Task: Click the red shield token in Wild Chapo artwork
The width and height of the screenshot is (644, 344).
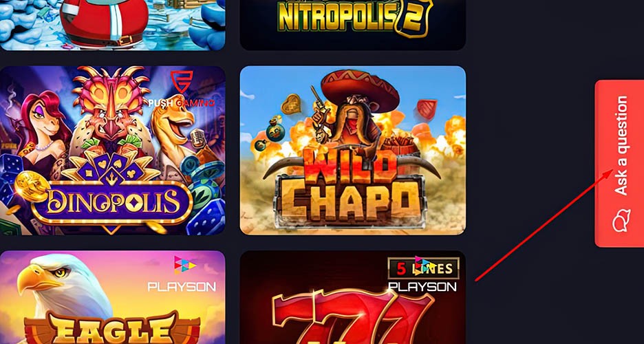Action: tap(427, 109)
